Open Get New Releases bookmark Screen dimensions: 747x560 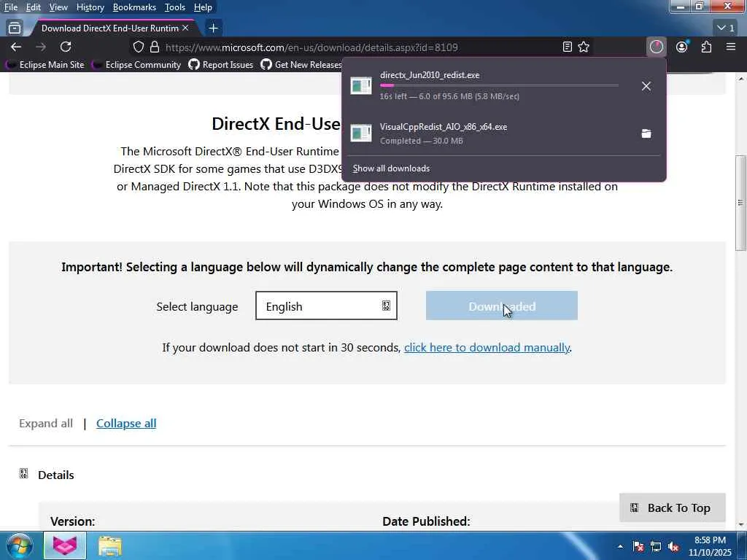pyautogui.click(x=301, y=65)
